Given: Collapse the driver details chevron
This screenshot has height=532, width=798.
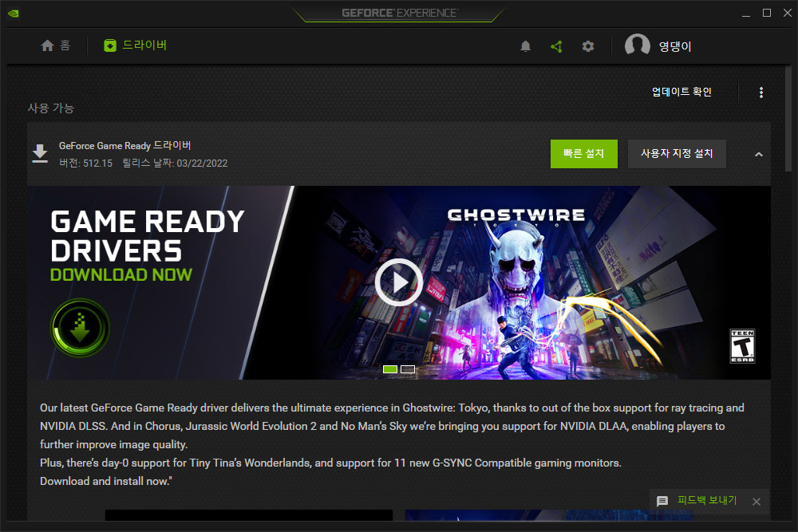Looking at the screenshot, I should click(758, 154).
